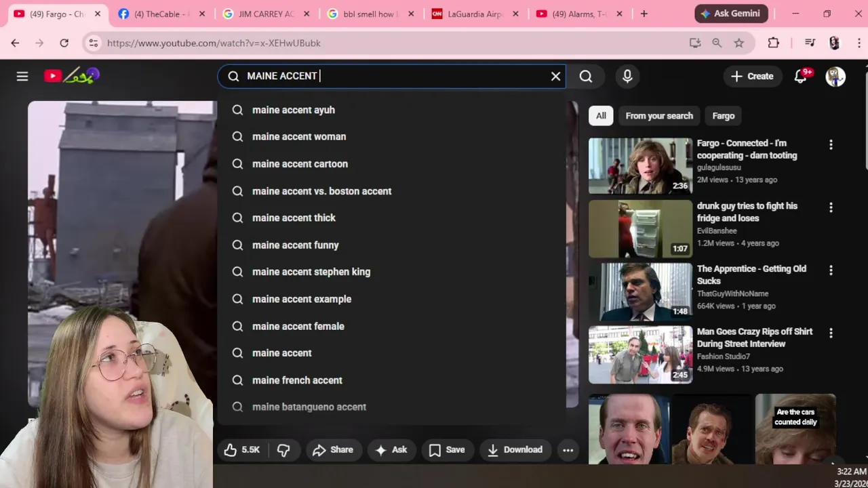Open The Apprentice Getting Old Sucks title
The image size is (868, 488).
pyautogui.click(x=751, y=274)
